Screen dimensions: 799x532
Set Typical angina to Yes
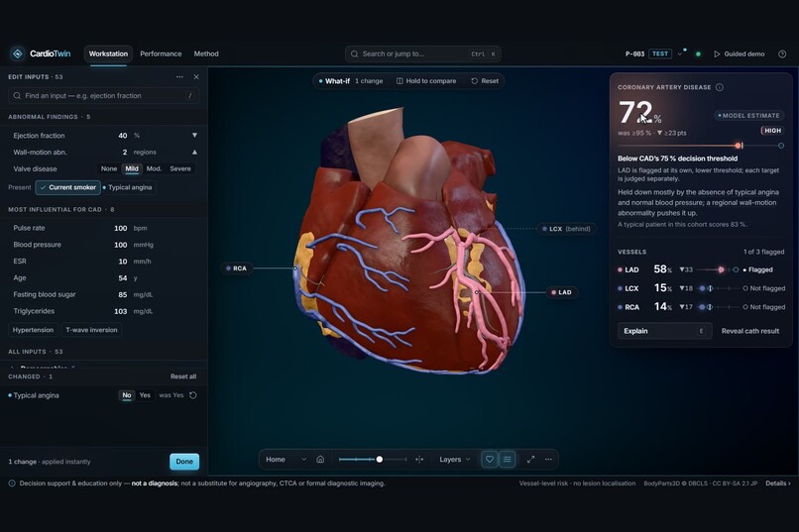click(145, 395)
